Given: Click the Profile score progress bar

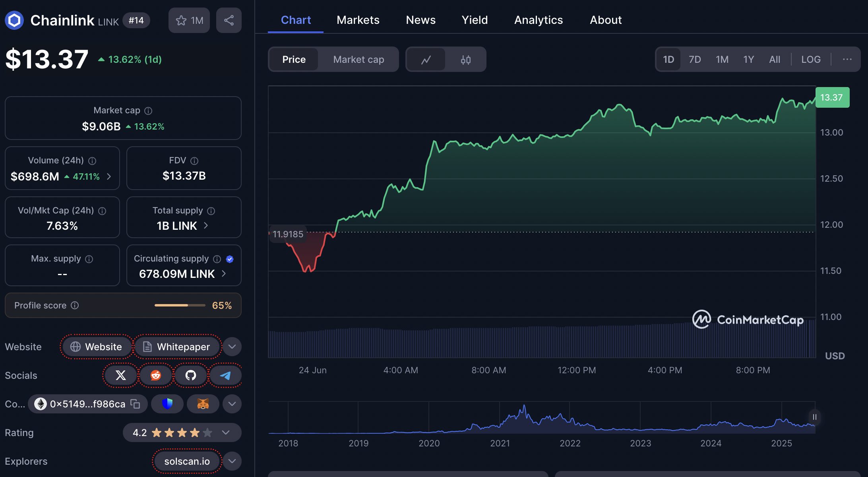Looking at the screenshot, I should pos(180,305).
